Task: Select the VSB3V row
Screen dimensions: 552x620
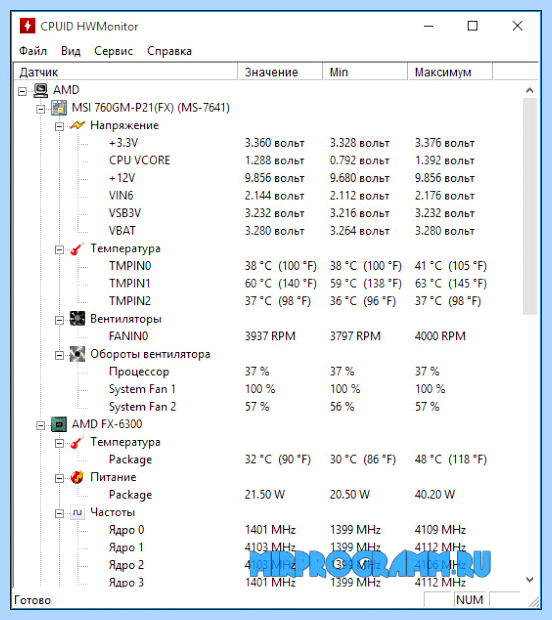Action: [x=125, y=213]
